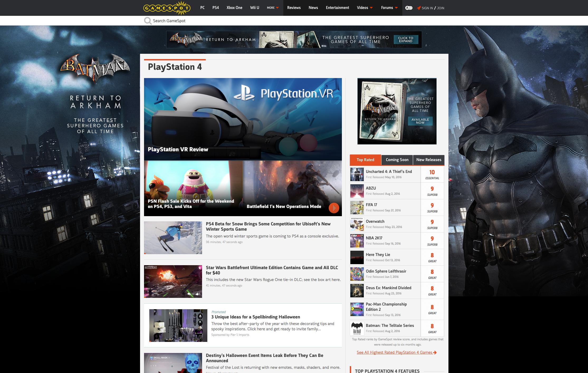
Task: Toggle the A switch in header
Action: click(x=409, y=8)
